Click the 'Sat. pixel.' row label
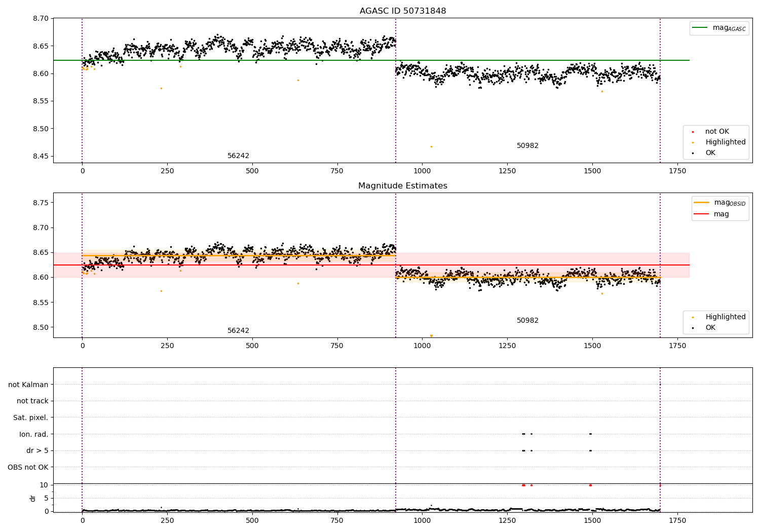 tap(31, 418)
